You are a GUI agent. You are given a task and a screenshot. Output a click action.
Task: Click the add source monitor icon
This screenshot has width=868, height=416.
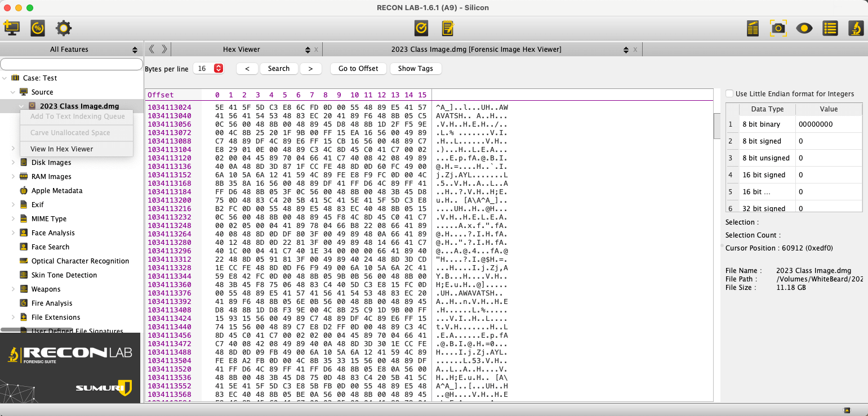[x=11, y=28]
